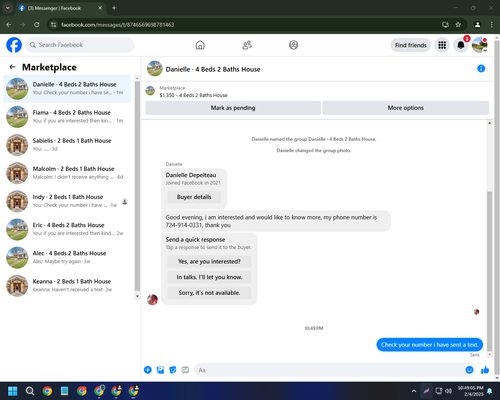Open the notifications bell
The width and height of the screenshot is (500, 400).
tap(461, 45)
